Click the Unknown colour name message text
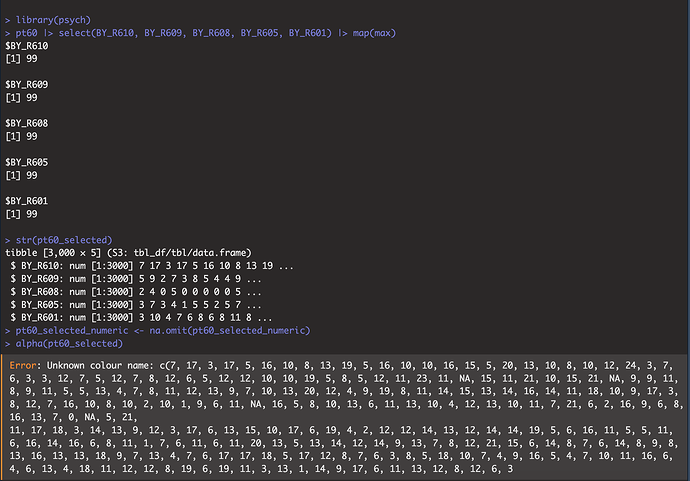 (112, 365)
